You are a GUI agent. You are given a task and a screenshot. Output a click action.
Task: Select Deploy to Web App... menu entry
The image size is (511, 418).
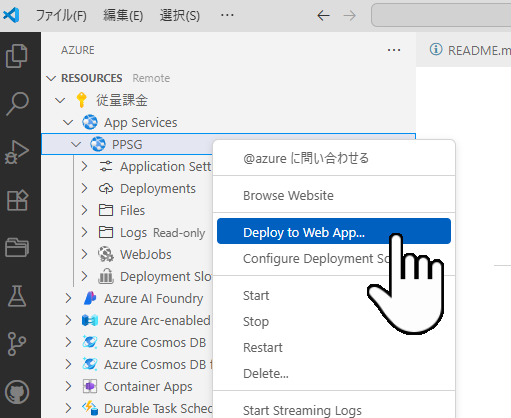point(334,231)
